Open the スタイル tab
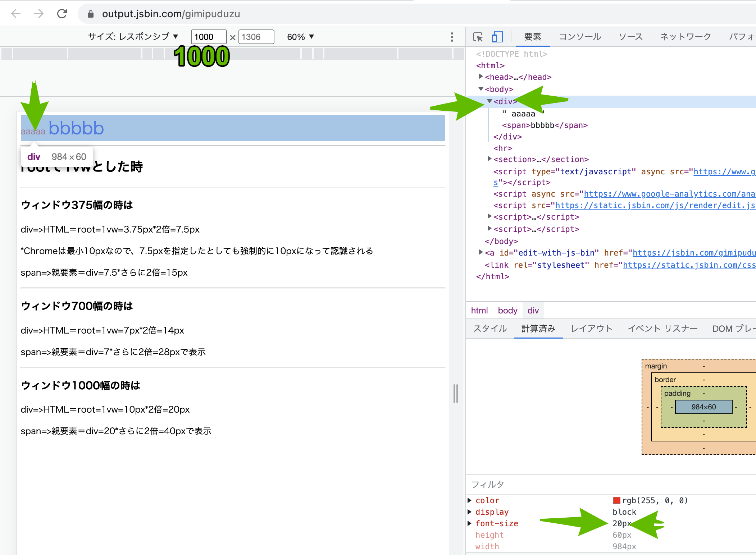 490,329
